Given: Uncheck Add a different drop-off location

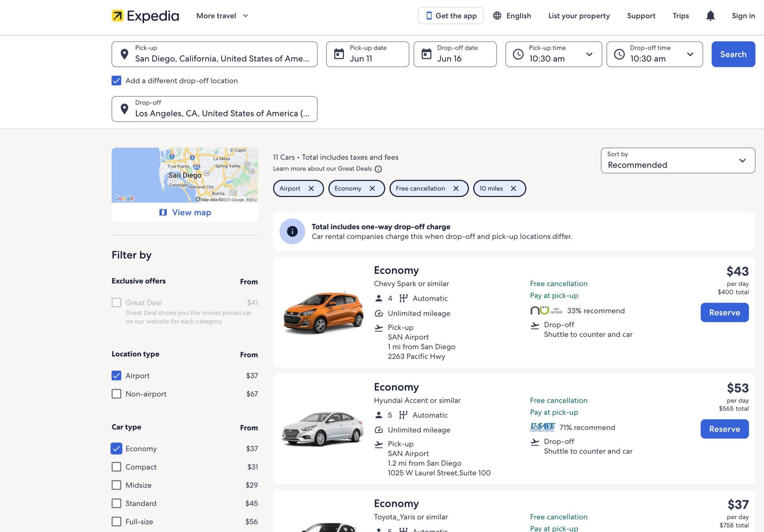Looking at the screenshot, I should click(x=116, y=80).
